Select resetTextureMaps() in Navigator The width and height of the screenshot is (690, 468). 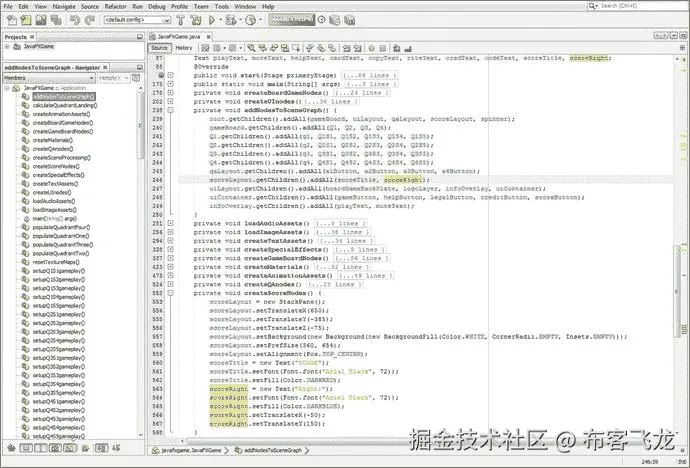coord(56,262)
